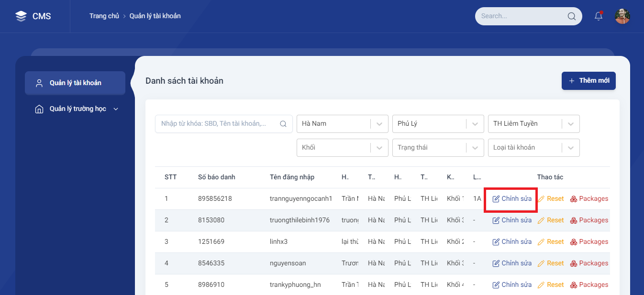This screenshot has width=644, height=295.
Task: Open the Quản lý trường học sidebar menu
Action: tap(75, 109)
